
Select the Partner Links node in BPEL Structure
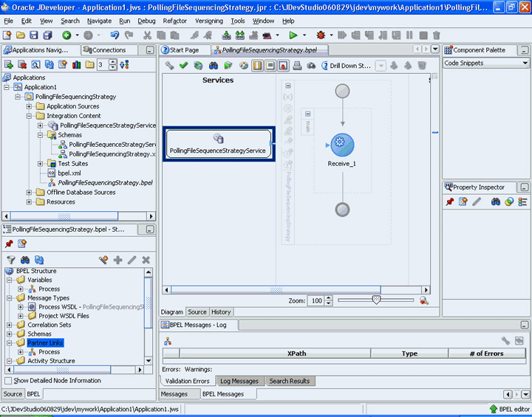[x=45, y=342]
